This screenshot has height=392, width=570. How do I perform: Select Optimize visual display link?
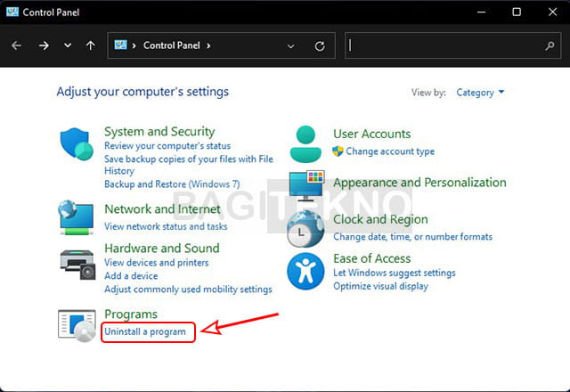click(380, 286)
